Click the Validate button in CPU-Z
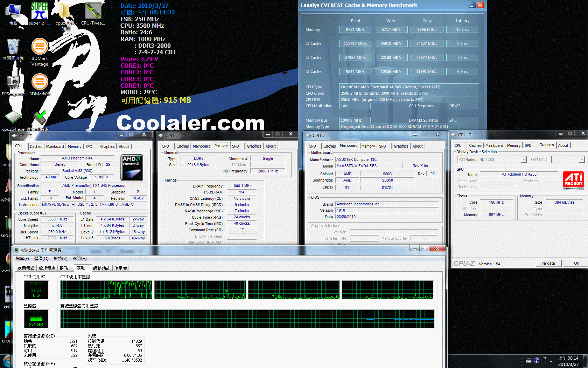This screenshot has width=588, height=368. coord(548,263)
